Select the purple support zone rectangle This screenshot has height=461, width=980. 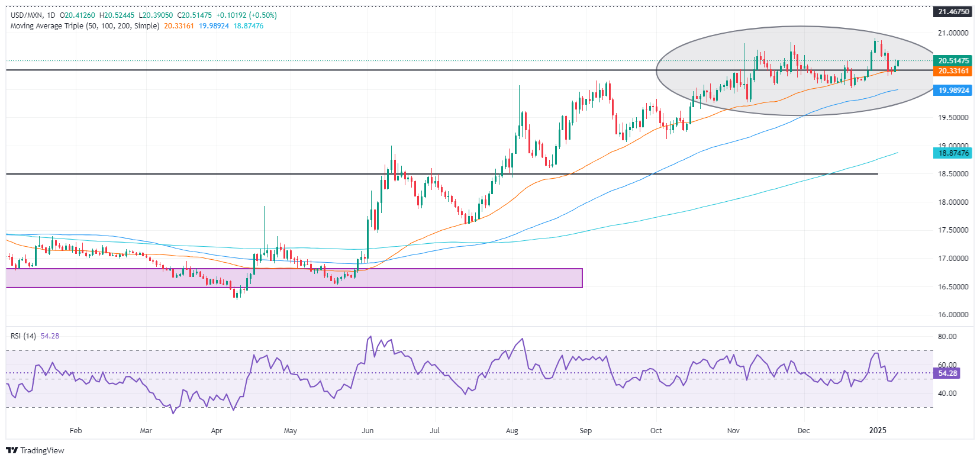294,278
